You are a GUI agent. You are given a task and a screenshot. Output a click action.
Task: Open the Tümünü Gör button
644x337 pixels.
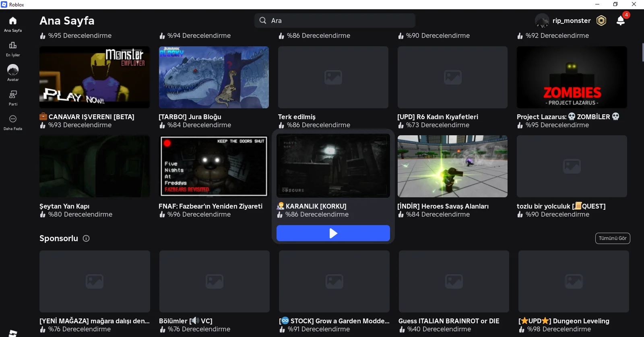(x=613, y=238)
